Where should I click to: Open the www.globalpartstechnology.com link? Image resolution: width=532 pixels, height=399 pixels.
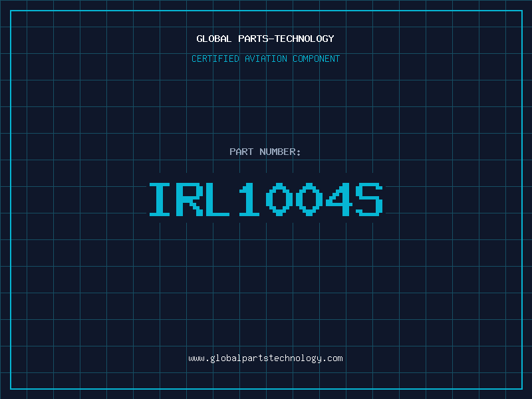pyautogui.click(x=265, y=358)
